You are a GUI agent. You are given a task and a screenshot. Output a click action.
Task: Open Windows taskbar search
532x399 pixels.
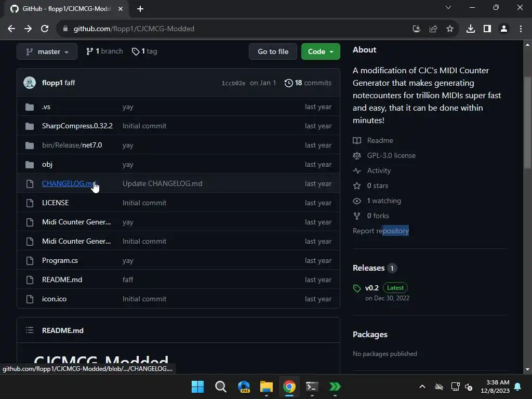coord(220,387)
